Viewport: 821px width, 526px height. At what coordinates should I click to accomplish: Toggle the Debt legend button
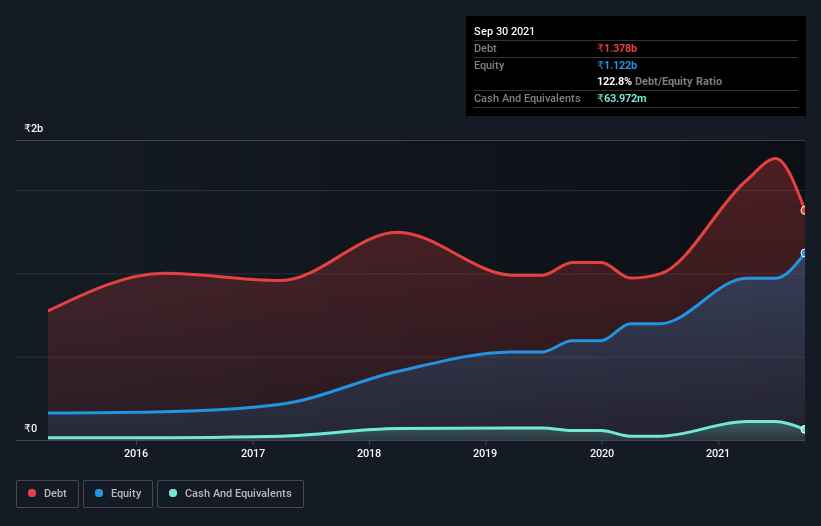click(x=48, y=494)
